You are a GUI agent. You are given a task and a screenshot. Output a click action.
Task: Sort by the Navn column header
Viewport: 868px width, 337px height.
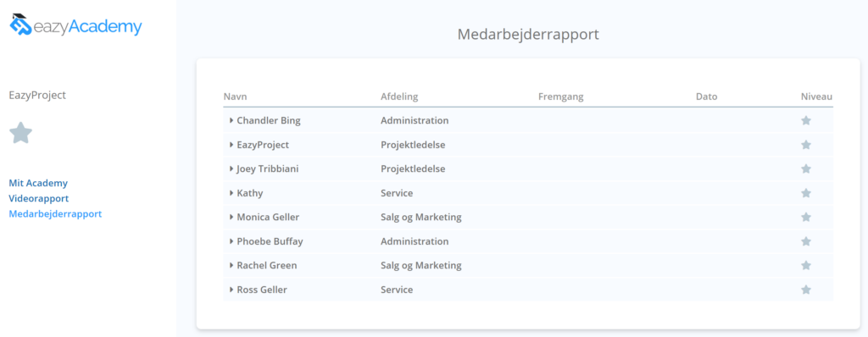tap(236, 97)
